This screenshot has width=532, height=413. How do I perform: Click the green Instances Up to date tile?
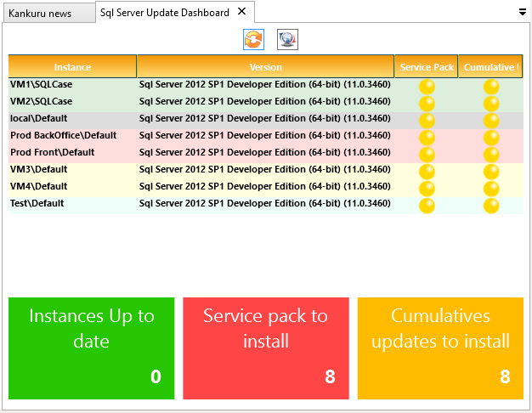(91, 348)
